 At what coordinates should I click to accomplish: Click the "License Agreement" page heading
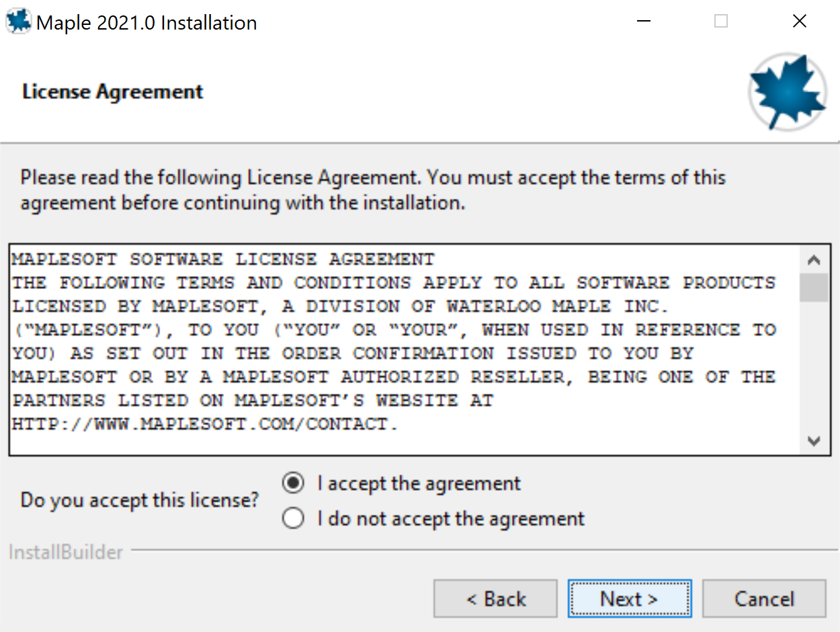click(x=113, y=91)
